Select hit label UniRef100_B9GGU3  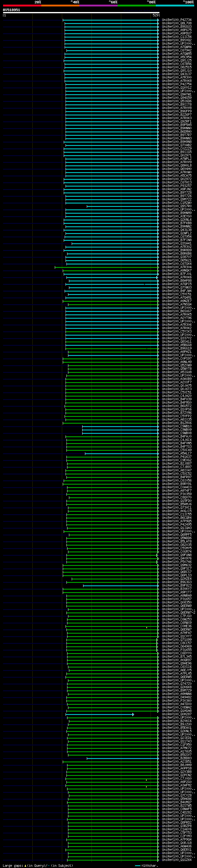(177, 26)
